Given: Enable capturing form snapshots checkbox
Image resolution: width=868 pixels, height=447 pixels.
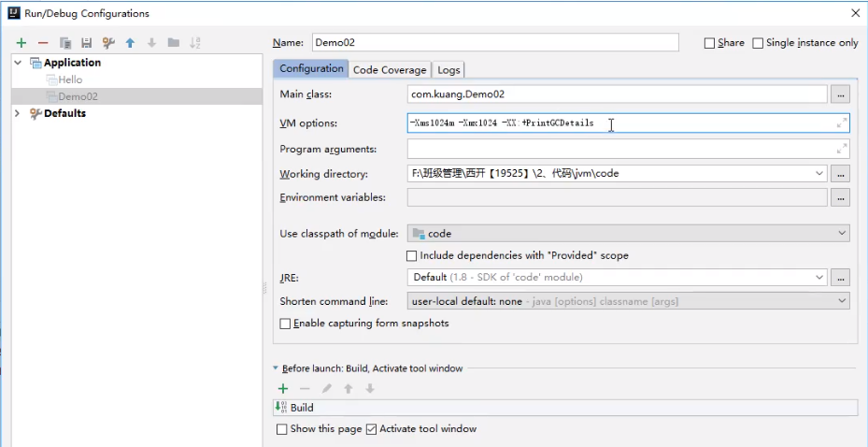Looking at the screenshot, I should pos(285,324).
